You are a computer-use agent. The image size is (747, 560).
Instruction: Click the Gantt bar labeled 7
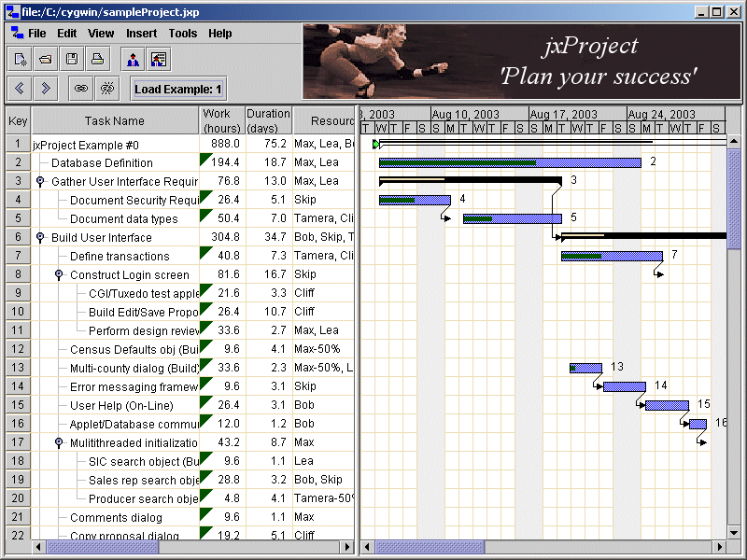coord(612,256)
